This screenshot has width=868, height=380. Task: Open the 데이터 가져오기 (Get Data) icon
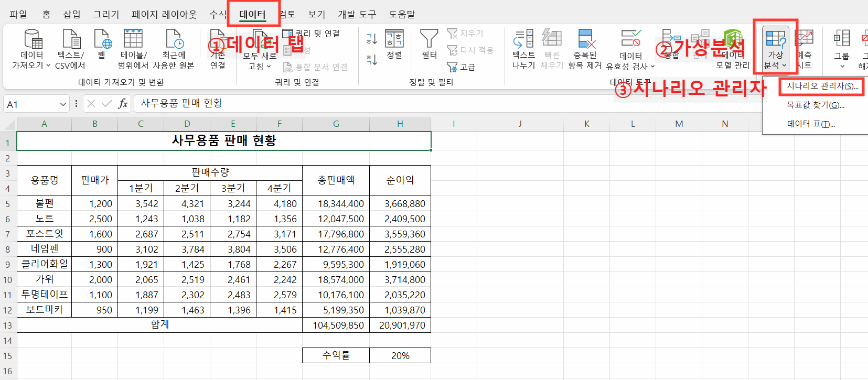pos(33,39)
